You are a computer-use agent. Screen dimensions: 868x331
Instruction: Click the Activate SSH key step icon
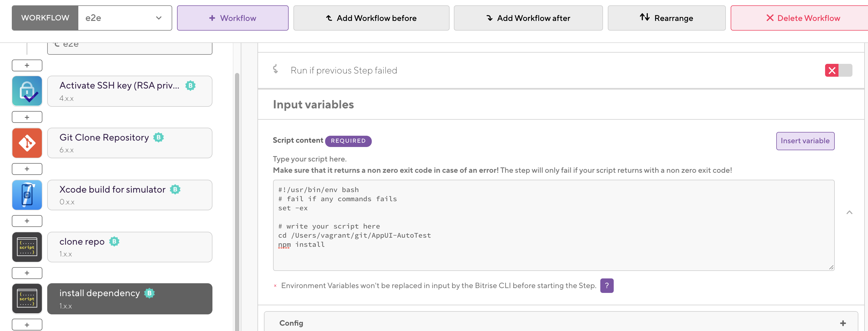(27, 91)
